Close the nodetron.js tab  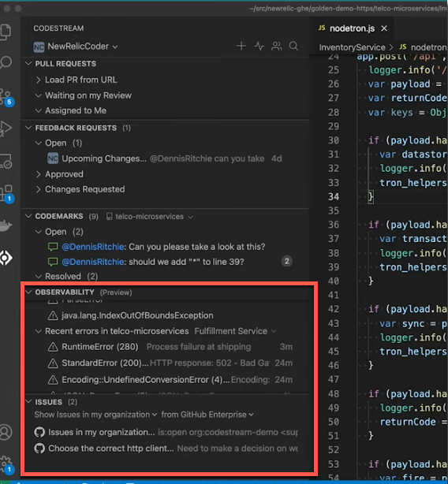pyautogui.click(x=384, y=28)
